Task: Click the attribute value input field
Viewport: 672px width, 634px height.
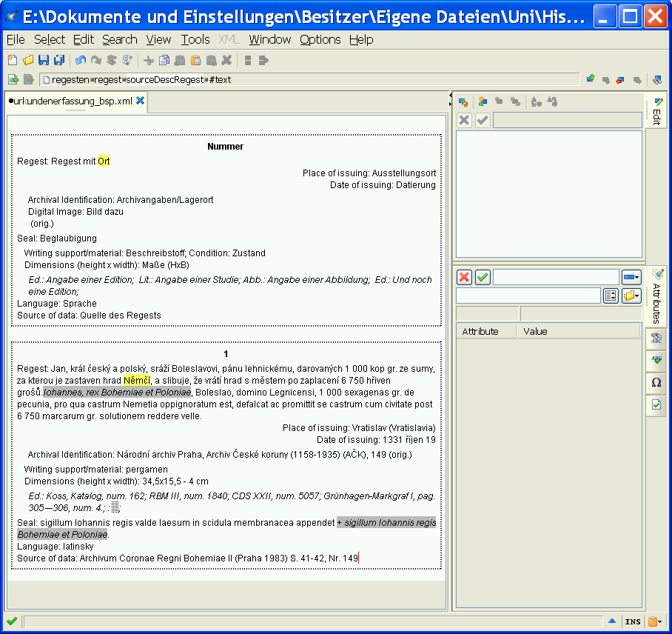Action: [x=528, y=296]
